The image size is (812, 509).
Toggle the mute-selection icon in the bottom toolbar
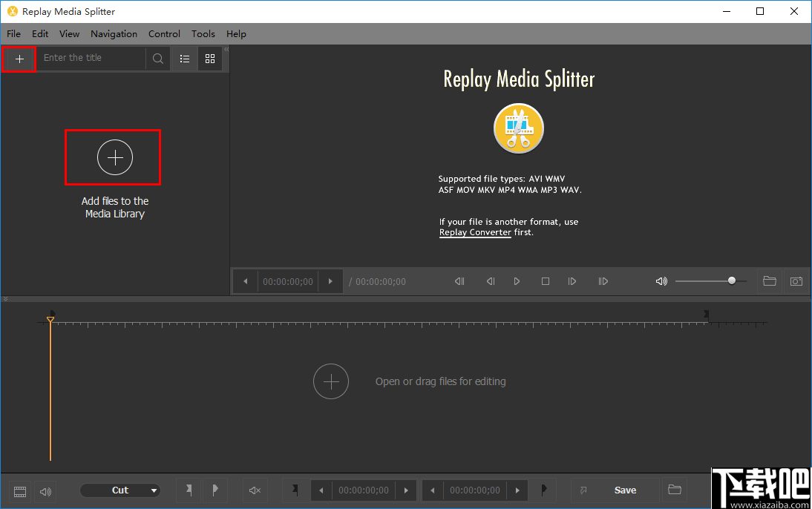pyautogui.click(x=255, y=490)
